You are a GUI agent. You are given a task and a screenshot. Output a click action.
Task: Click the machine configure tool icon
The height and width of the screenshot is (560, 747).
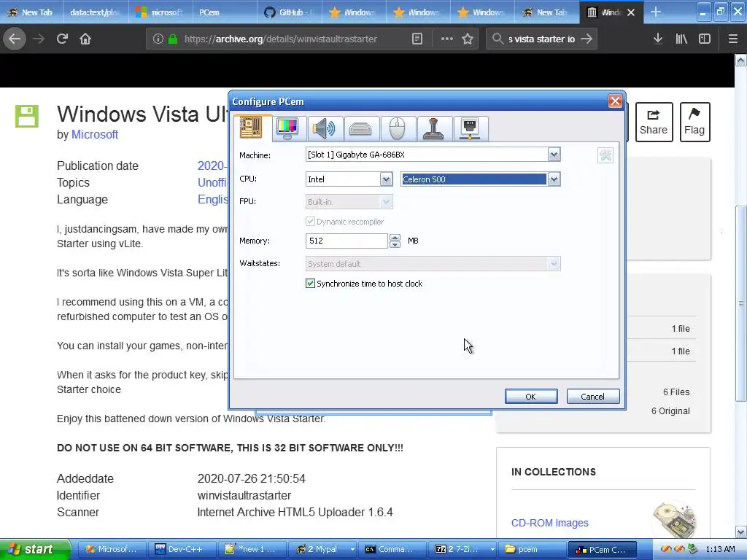605,155
